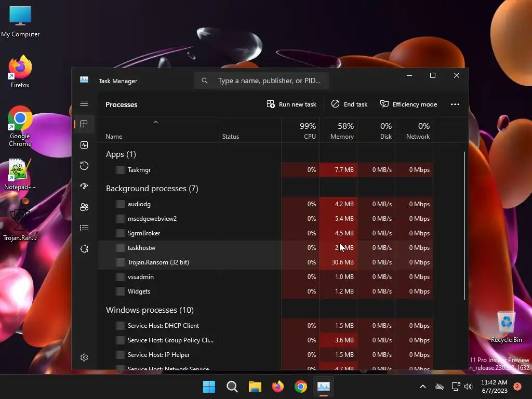Open the three-dot more options menu
The width and height of the screenshot is (532, 399).
click(455, 104)
